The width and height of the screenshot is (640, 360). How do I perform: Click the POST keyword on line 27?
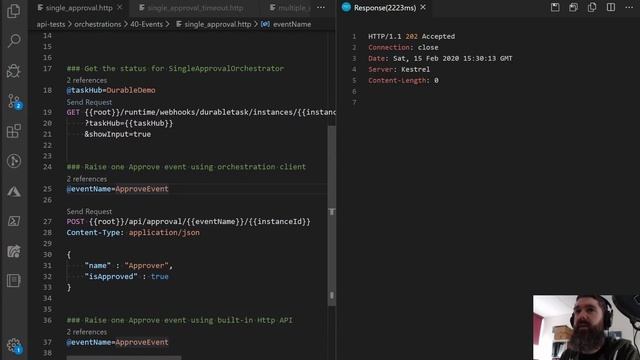(x=75, y=222)
